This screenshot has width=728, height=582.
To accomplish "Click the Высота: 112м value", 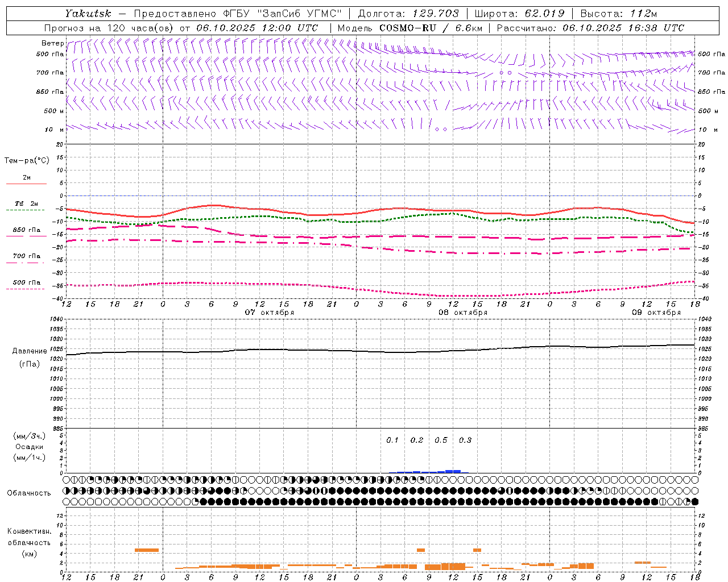I will (619, 14).
